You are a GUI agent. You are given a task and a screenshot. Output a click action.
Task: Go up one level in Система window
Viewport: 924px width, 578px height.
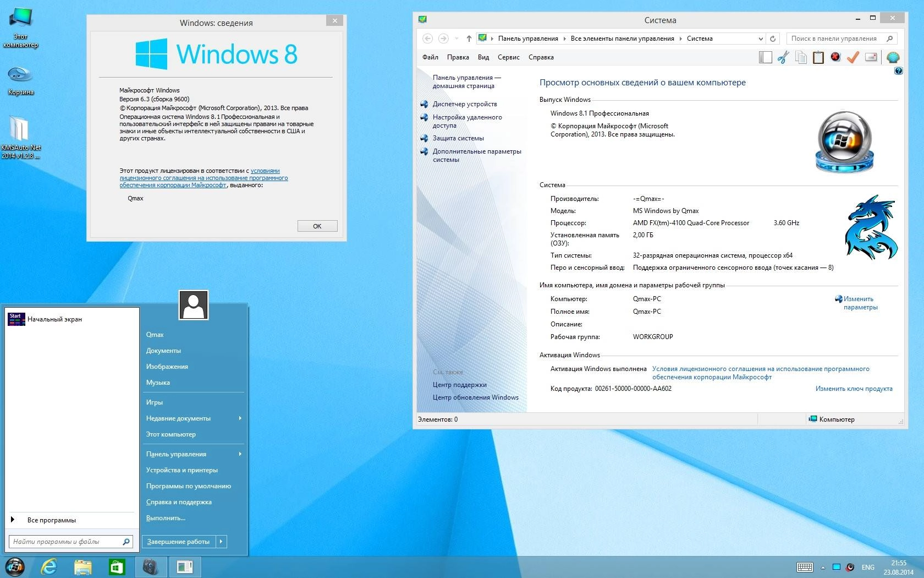(469, 39)
